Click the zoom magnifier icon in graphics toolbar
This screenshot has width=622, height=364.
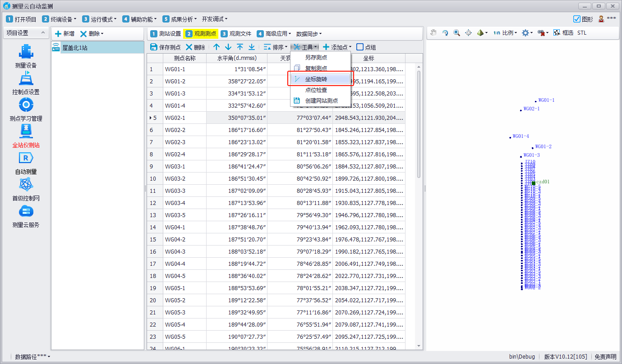[x=456, y=33]
